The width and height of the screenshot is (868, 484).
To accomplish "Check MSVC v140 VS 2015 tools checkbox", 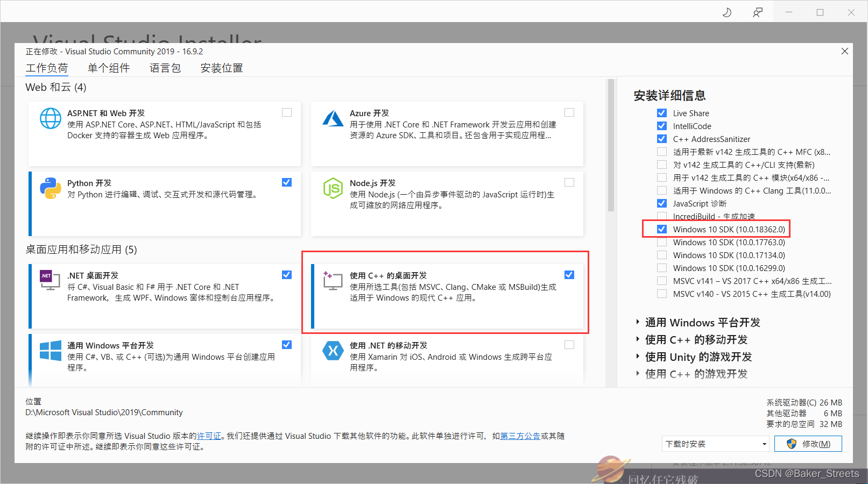I will (662, 294).
